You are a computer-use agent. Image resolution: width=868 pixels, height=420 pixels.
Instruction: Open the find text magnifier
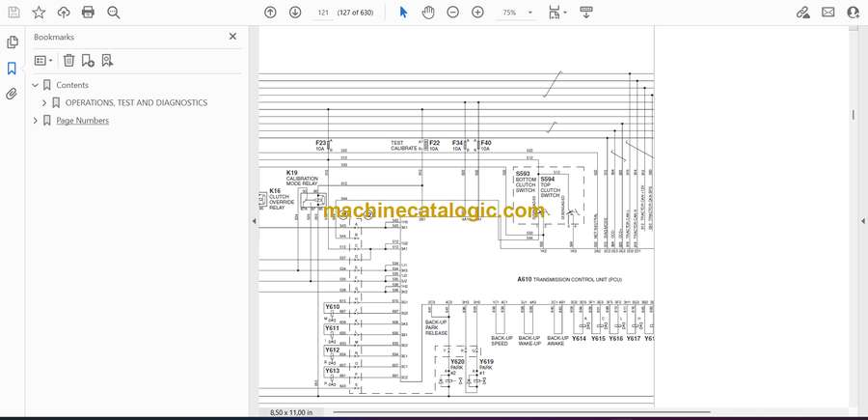[x=114, y=13]
